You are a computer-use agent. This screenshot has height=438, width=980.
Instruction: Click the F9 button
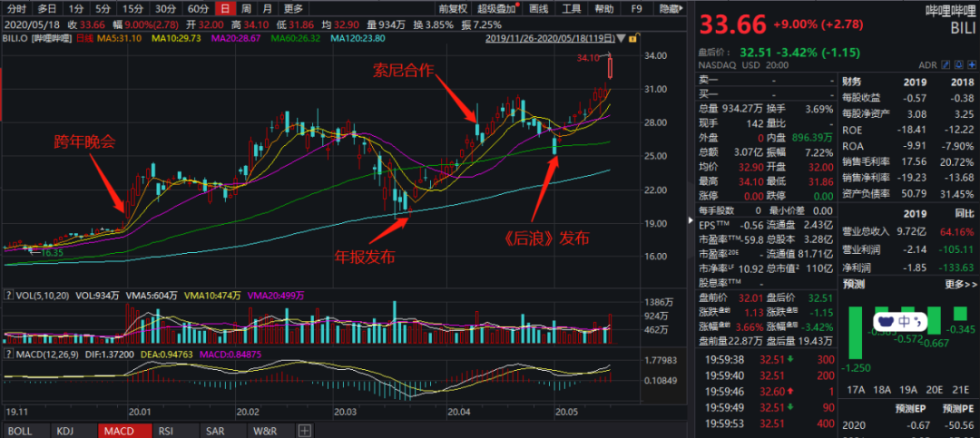click(636, 9)
